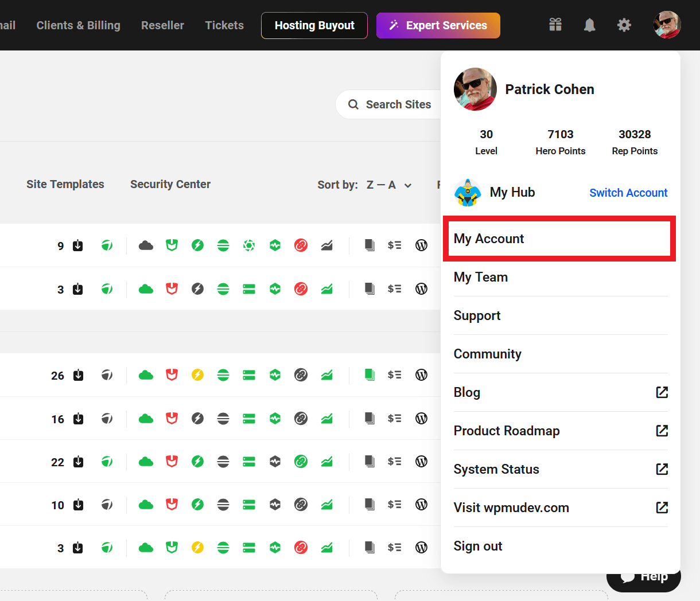700x601 pixels.
Task: Open billing $ icon in 16-updates row
Action: tap(394, 419)
